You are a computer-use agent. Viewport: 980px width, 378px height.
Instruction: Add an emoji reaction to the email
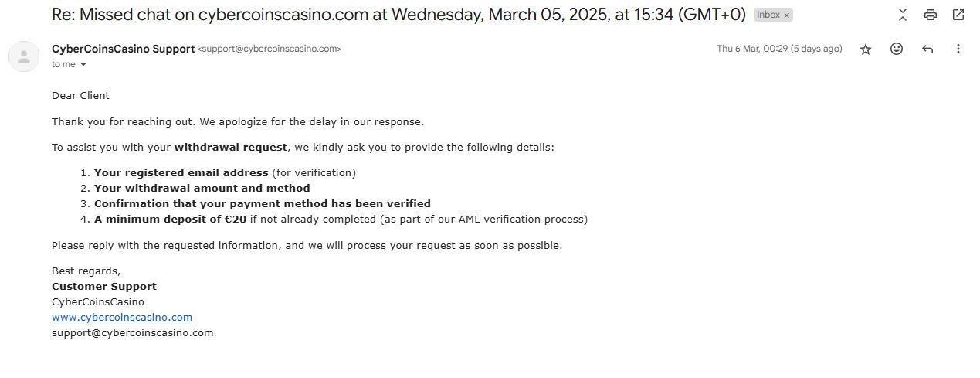(897, 49)
